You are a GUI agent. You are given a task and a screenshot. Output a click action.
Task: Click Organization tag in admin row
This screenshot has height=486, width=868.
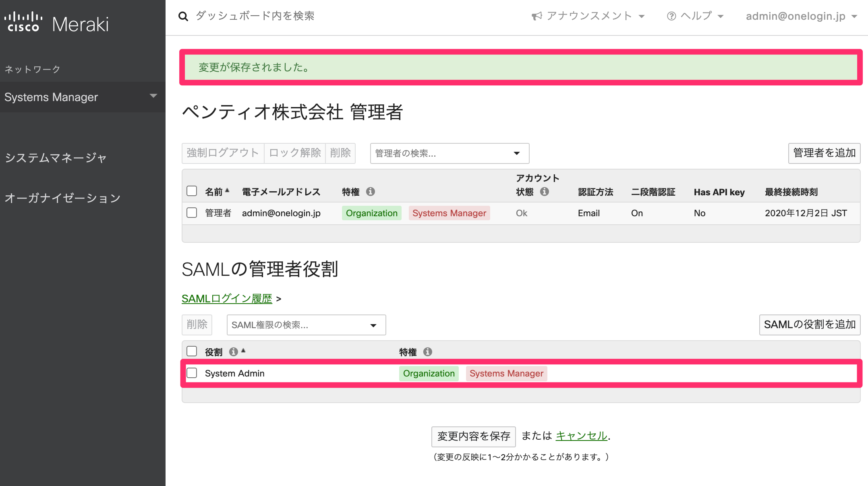pos(372,213)
